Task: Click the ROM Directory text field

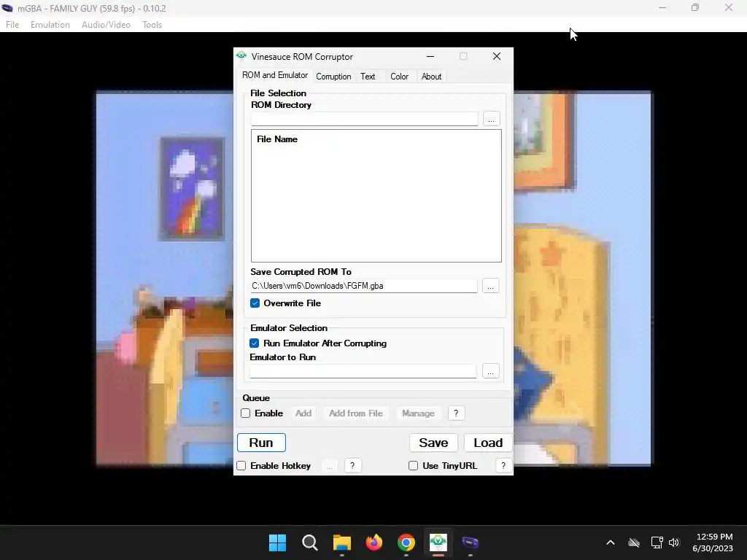Action: pyautogui.click(x=365, y=119)
